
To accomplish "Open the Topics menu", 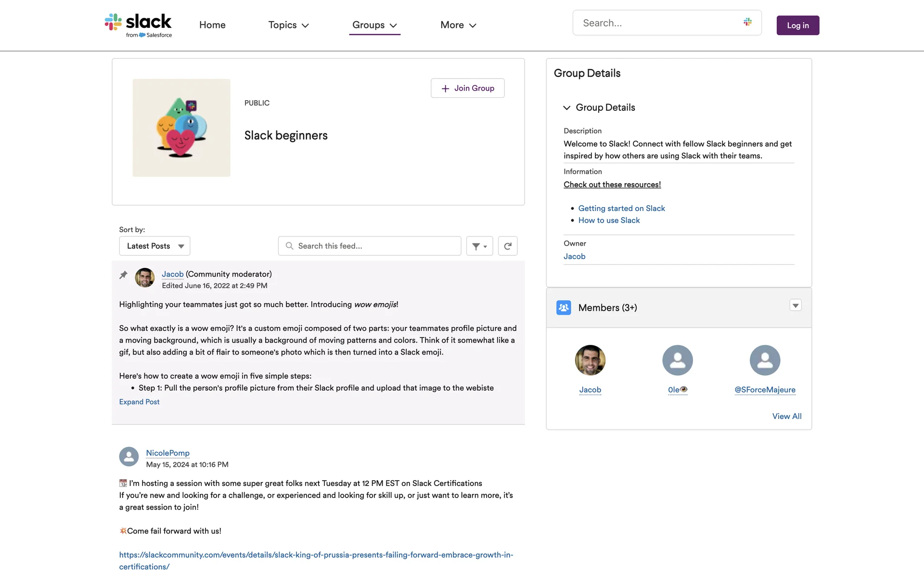I will [x=288, y=25].
